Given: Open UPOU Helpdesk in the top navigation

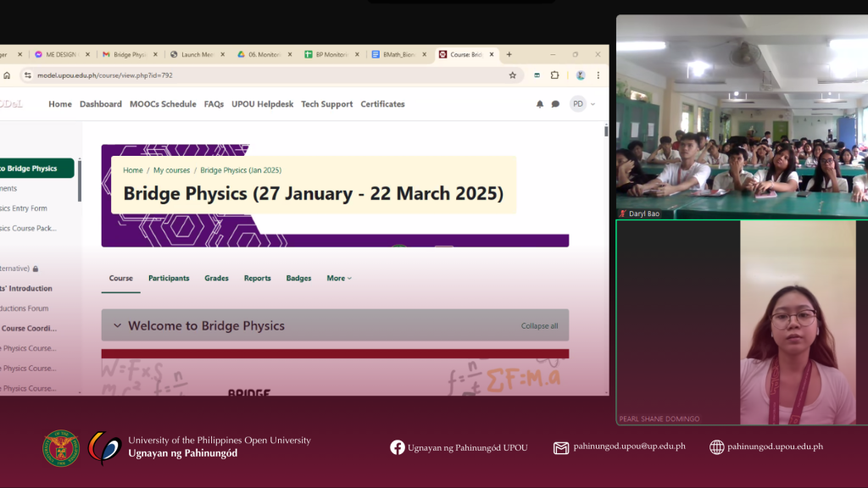Looking at the screenshot, I should [x=263, y=104].
